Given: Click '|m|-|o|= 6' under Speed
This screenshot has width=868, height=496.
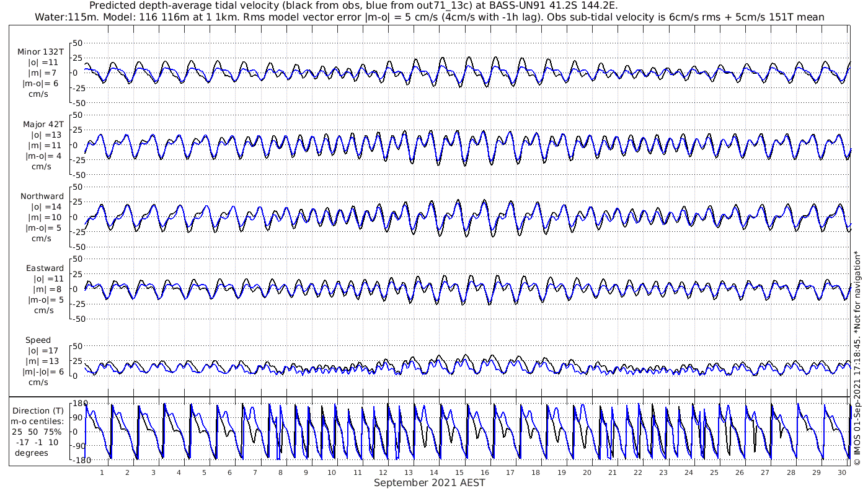Looking at the screenshot, I should click(x=43, y=371).
